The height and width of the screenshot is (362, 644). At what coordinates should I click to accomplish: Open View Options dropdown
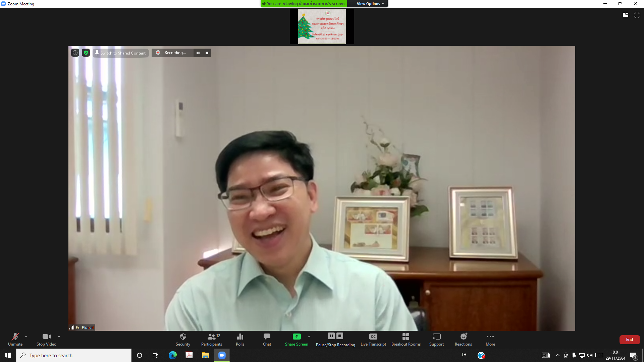[370, 4]
